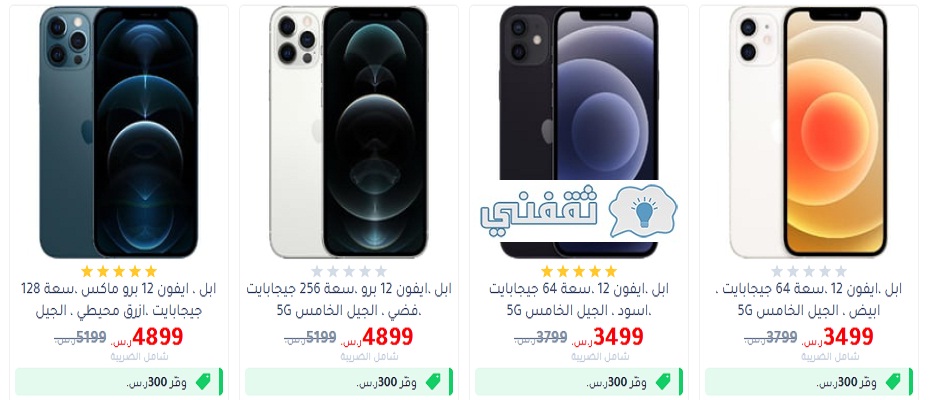
Task: Click the empty star rating of white iPhone 12
Action: (x=808, y=271)
